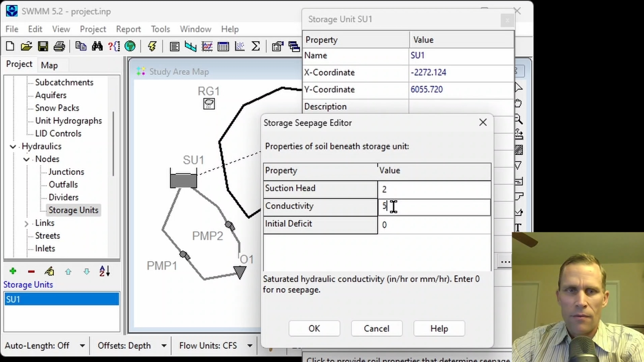Run simulation lightning bolt icon

pyautogui.click(x=152, y=46)
